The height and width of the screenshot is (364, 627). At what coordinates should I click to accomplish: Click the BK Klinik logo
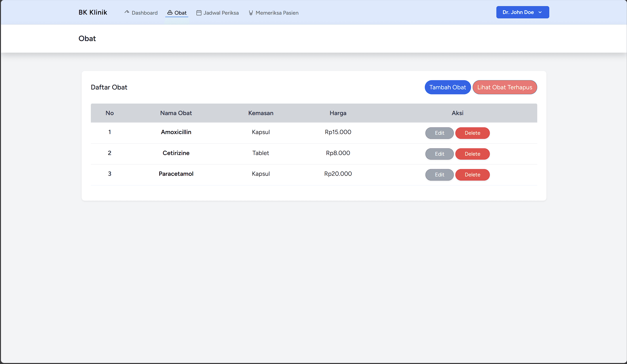pyautogui.click(x=93, y=12)
